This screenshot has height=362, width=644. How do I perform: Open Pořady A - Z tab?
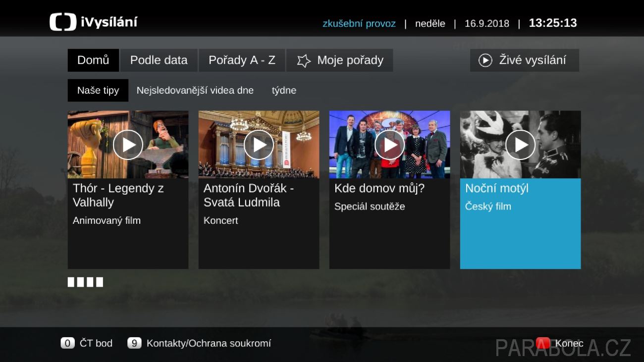pyautogui.click(x=242, y=60)
